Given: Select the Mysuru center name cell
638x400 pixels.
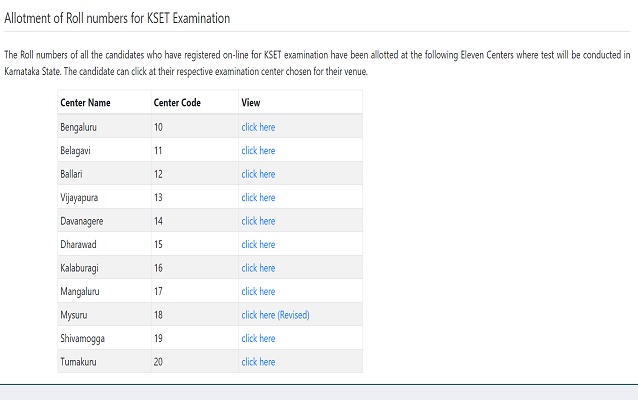Looking at the screenshot, I should (76, 315).
